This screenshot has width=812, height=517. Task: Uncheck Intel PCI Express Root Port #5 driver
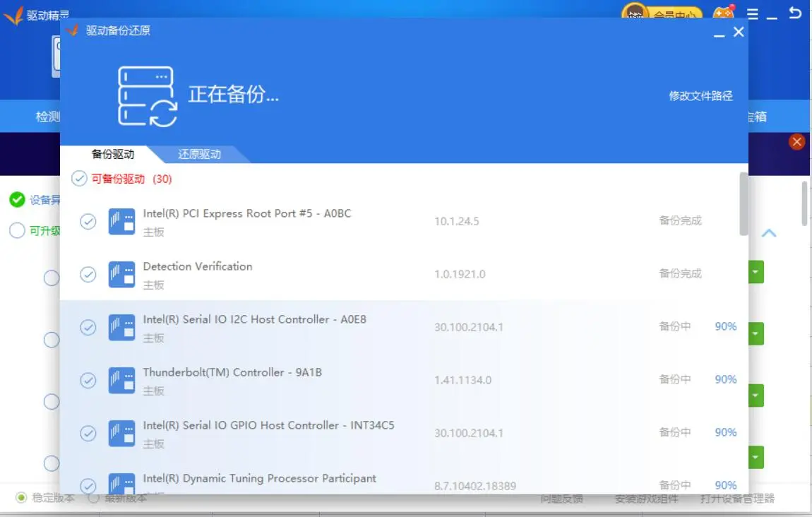click(x=88, y=222)
